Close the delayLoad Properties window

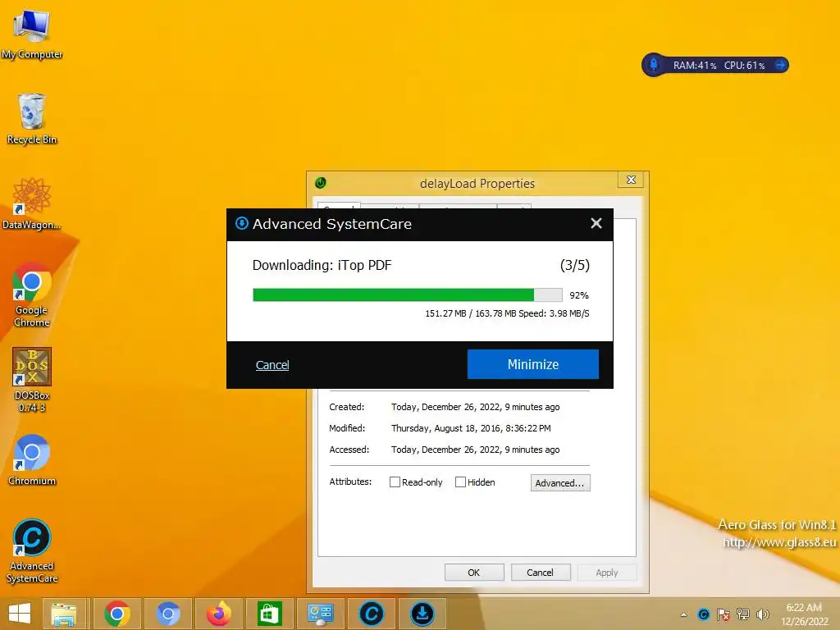[631, 180]
